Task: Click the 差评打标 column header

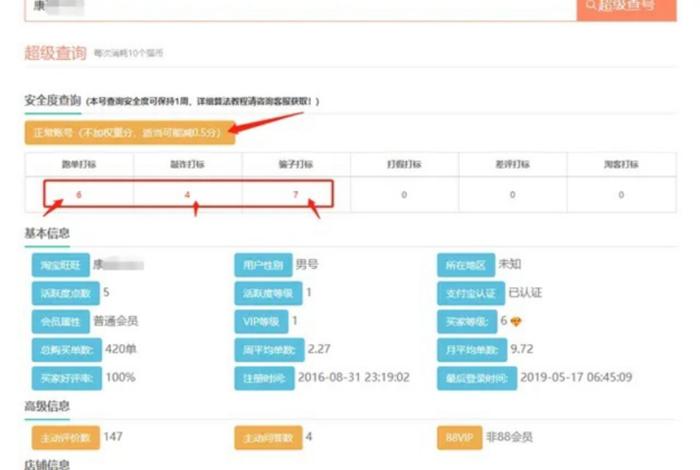Action: pos(512,164)
